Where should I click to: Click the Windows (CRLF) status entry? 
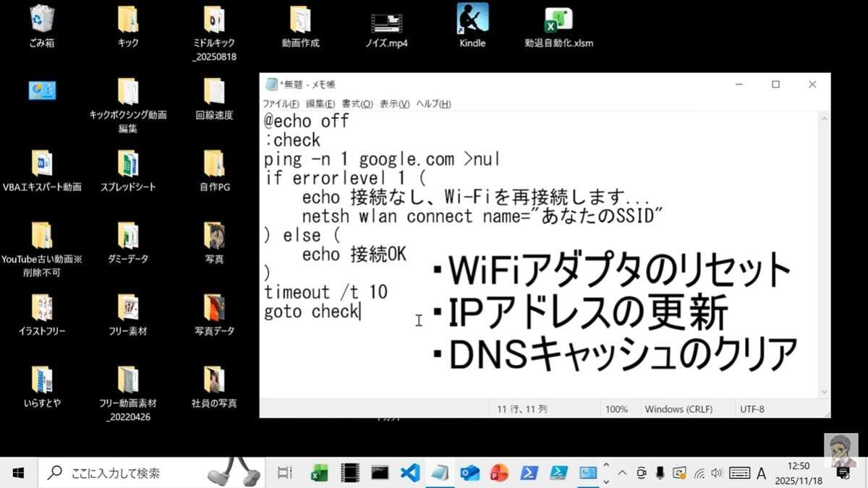(678, 409)
